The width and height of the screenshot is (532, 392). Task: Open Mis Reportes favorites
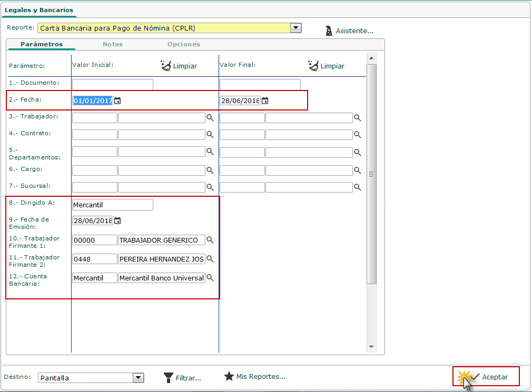point(255,377)
